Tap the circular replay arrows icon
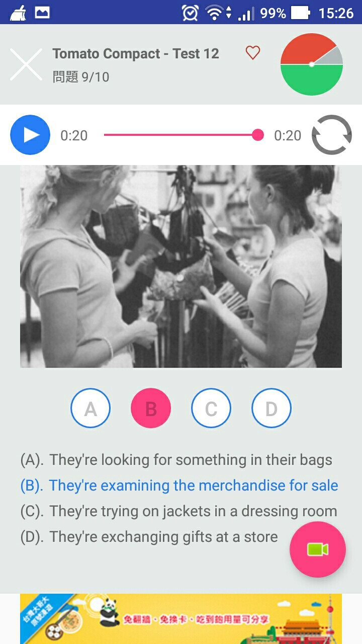The width and height of the screenshot is (362, 644). [x=332, y=135]
